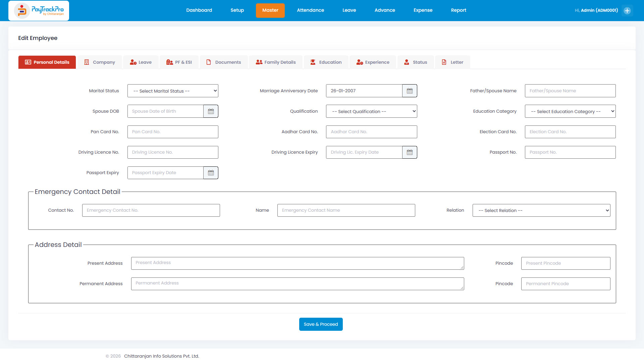This screenshot has height=364, width=644.
Task: Focus the Aadhar Card No. field
Action: tap(372, 132)
